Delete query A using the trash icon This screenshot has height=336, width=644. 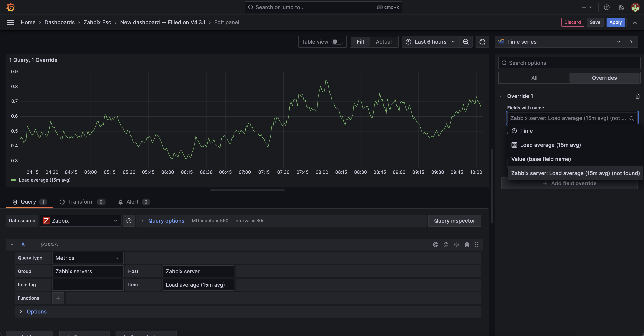pos(467,245)
